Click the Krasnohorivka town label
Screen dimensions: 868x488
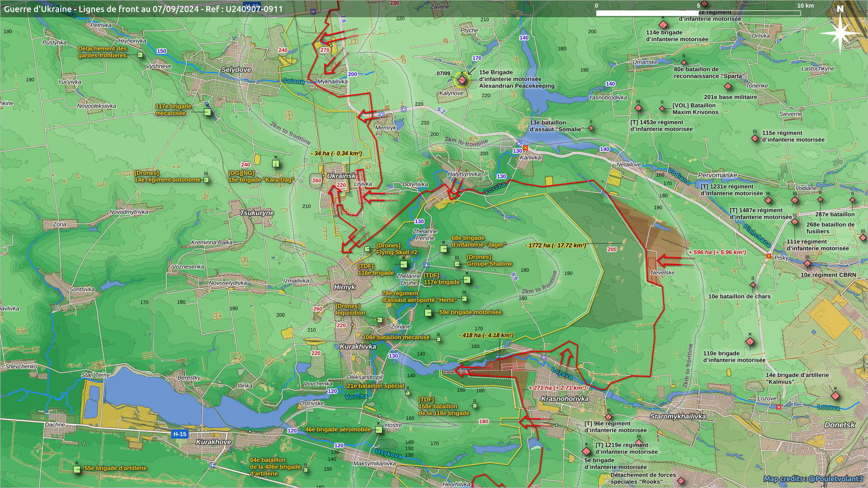pyautogui.click(x=565, y=399)
